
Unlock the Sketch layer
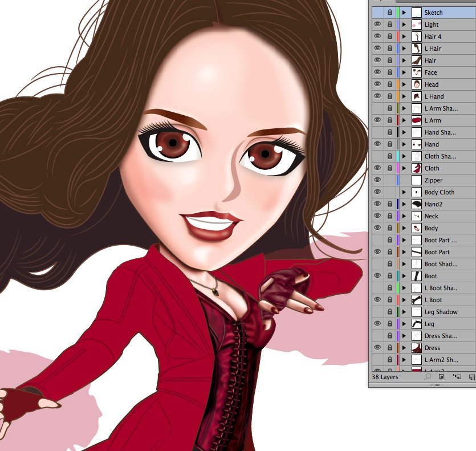[390, 13]
